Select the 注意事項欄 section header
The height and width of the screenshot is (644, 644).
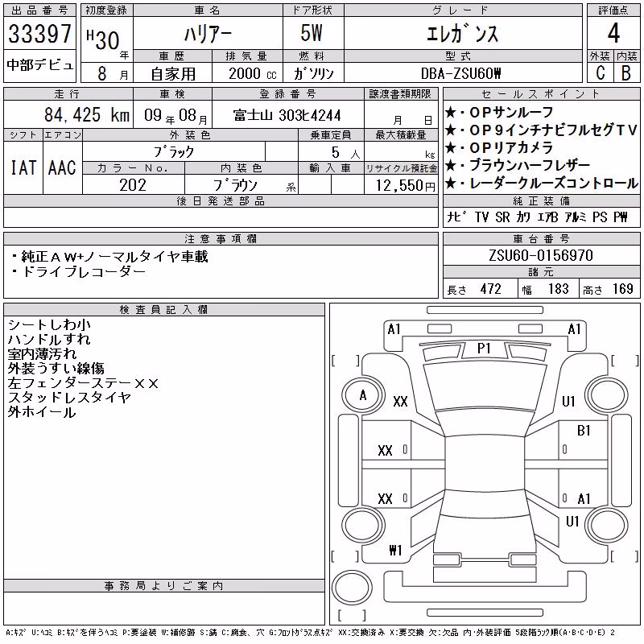click(221, 238)
